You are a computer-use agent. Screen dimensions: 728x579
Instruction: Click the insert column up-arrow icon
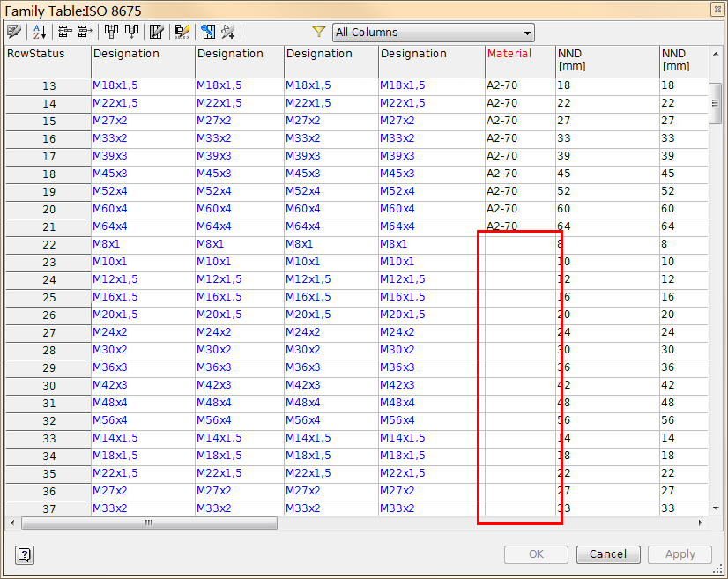coord(111,32)
